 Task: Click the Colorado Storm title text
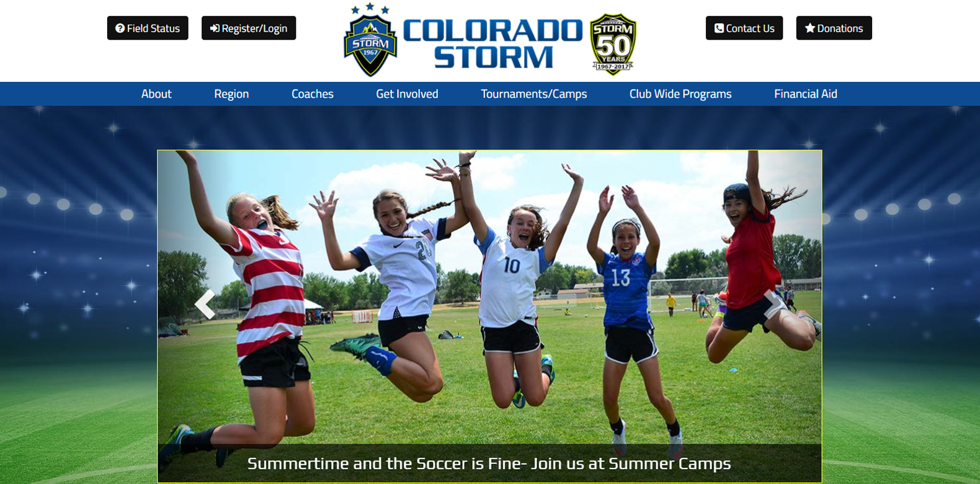493,43
